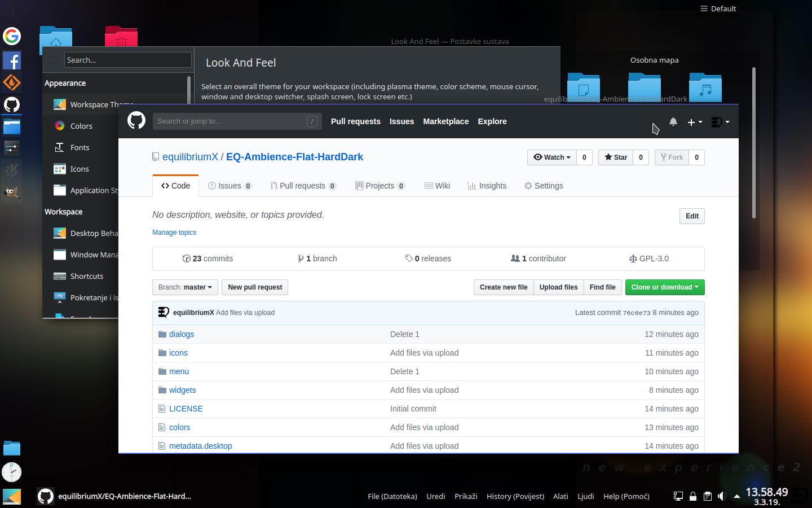Open the Wiki tab
This screenshot has width=812, height=508.
[x=437, y=186]
